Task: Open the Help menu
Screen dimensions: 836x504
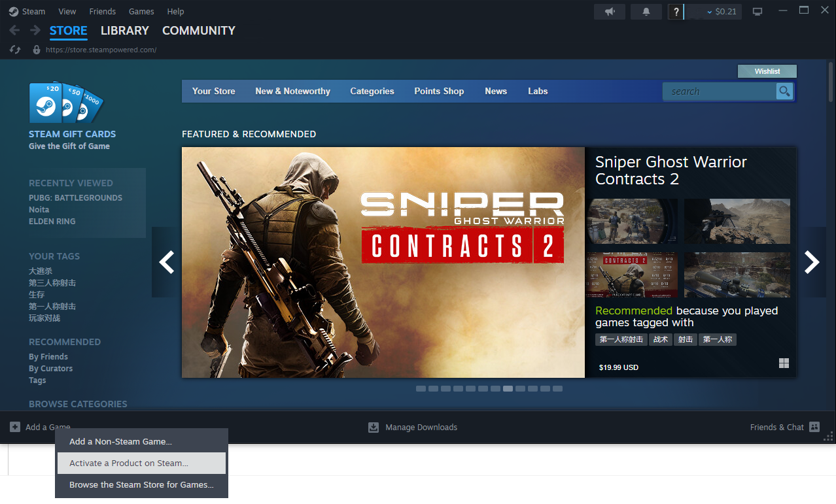Action: [175, 12]
